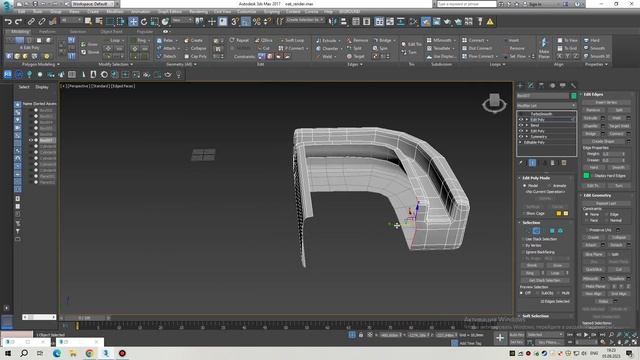Open Chrome from the taskbar
This screenshot has width=640, height=360.
click(89, 353)
